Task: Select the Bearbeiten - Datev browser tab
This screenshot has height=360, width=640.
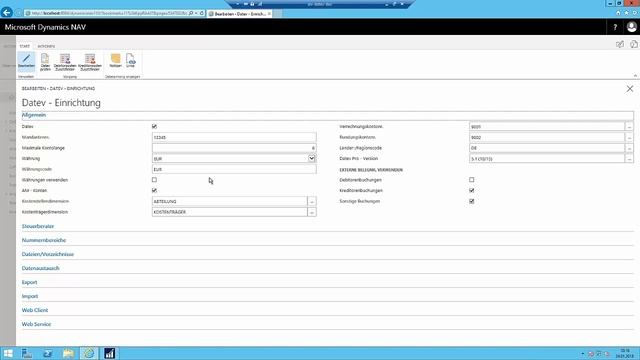Action: point(240,13)
